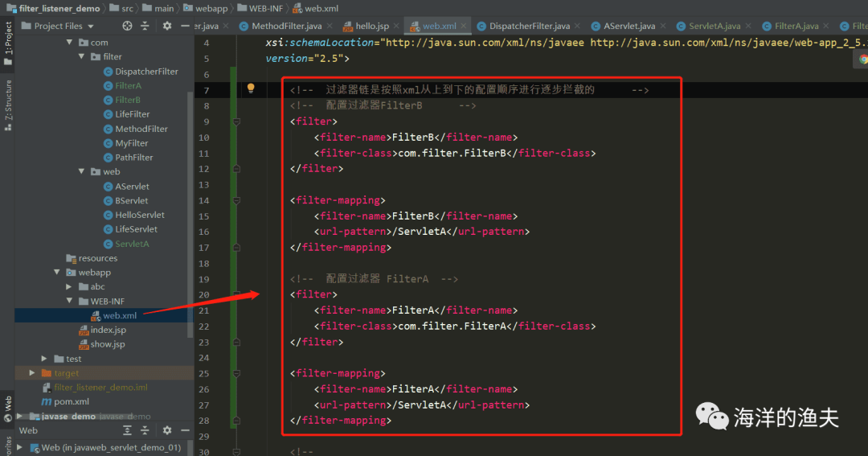Select ServletA class in project tree
The width and height of the screenshot is (868, 456).
tap(126, 244)
